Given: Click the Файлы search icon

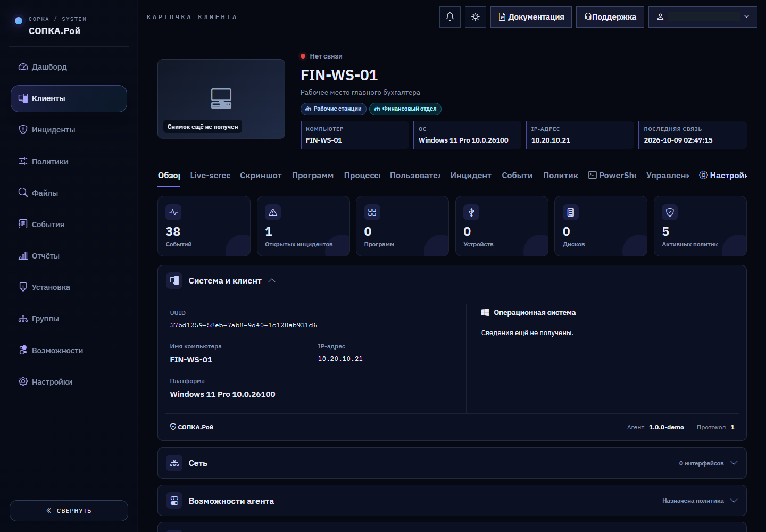Looking at the screenshot, I should 23,193.
